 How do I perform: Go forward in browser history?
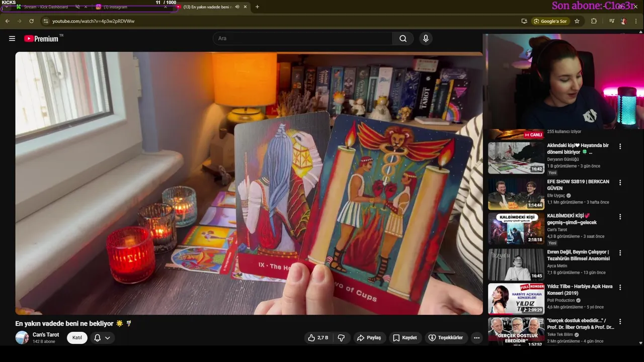[x=19, y=21]
